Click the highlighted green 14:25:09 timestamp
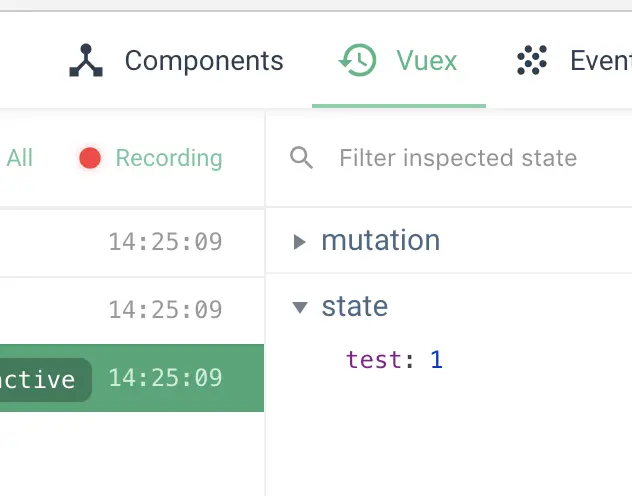 (x=165, y=378)
